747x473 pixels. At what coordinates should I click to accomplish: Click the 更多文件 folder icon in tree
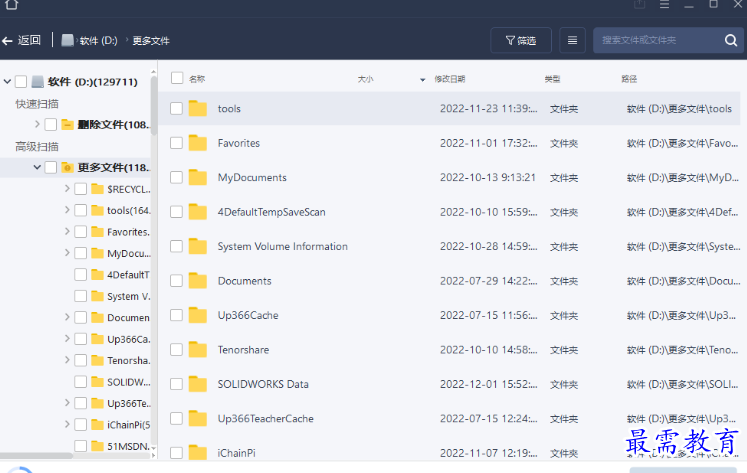tap(68, 168)
